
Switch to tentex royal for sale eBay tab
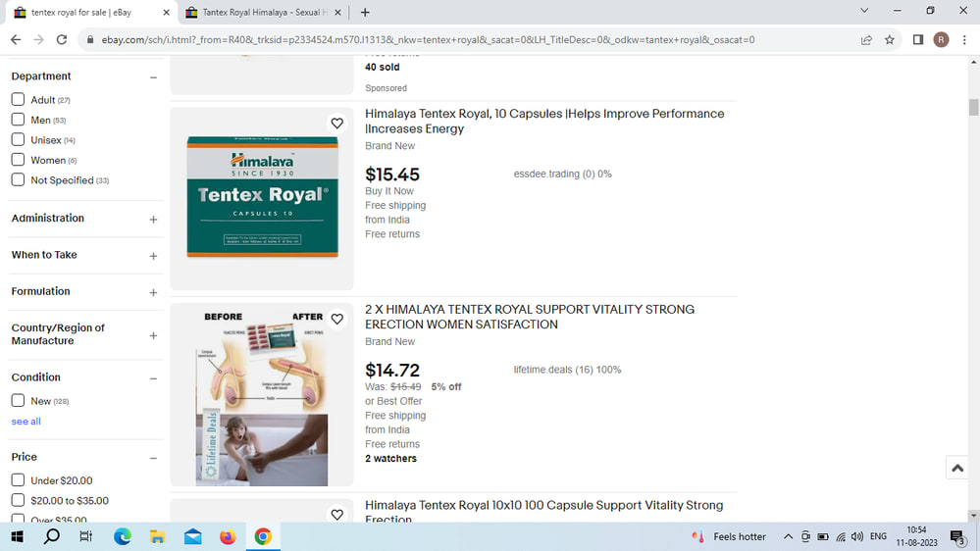pos(90,12)
